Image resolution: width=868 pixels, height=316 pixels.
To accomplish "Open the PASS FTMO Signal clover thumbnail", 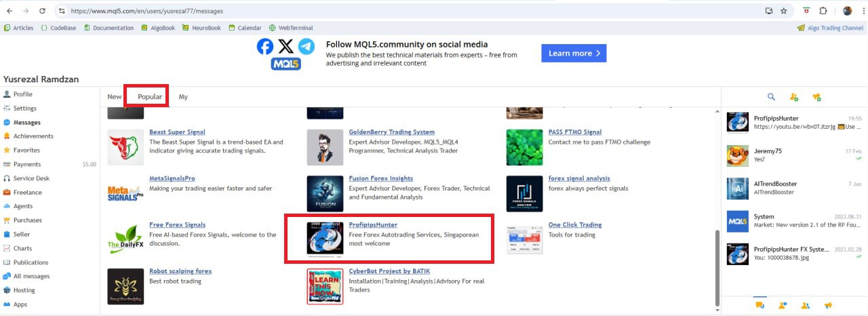I will [x=524, y=147].
